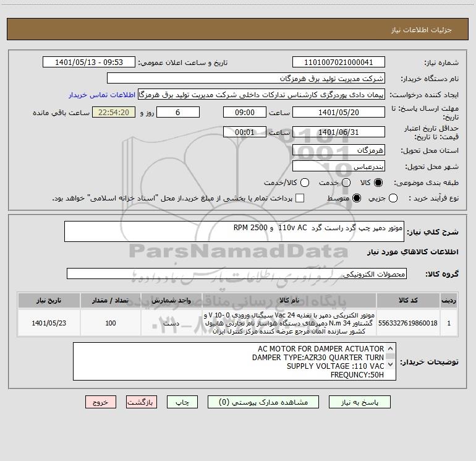
Task: Click the گروه کالا field محصولات الکترونیکی
Action: (237, 274)
